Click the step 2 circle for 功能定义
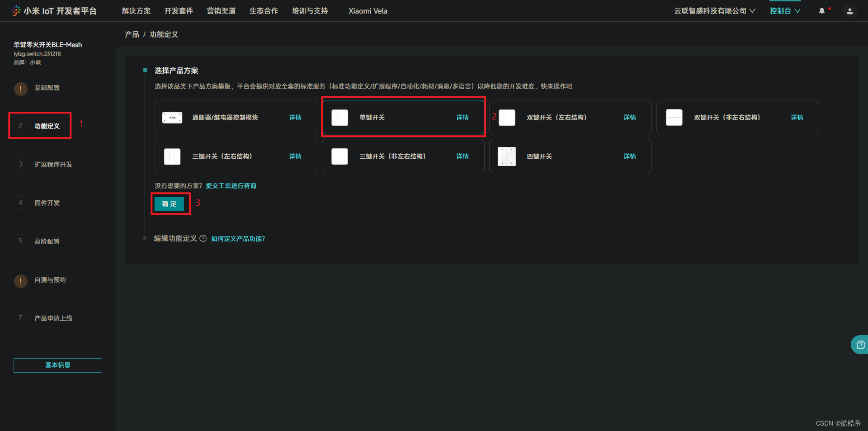 (20, 126)
